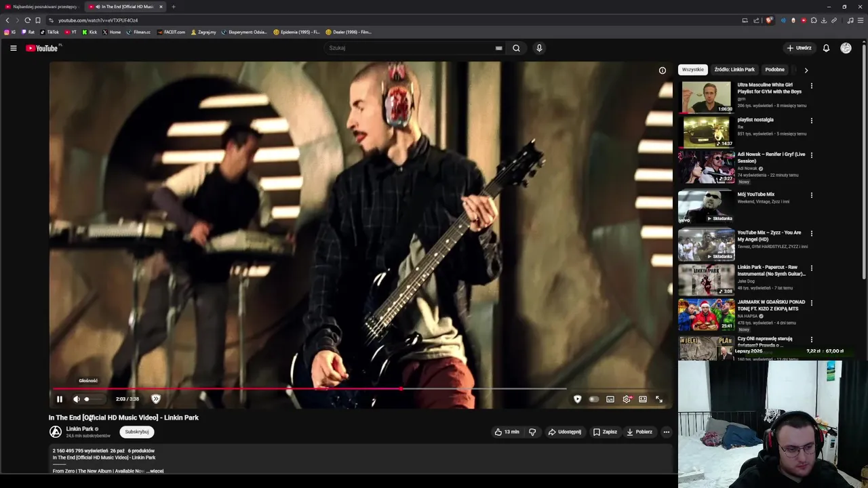Open options for Adi Nowak Renifer video
This screenshot has height=488, width=868.
click(811, 155)
